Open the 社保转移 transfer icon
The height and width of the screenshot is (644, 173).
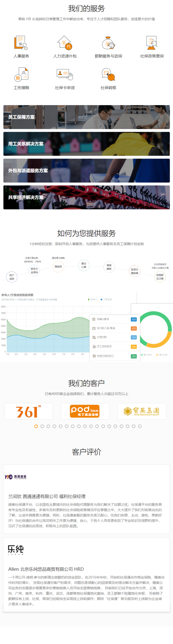[108, 74]
